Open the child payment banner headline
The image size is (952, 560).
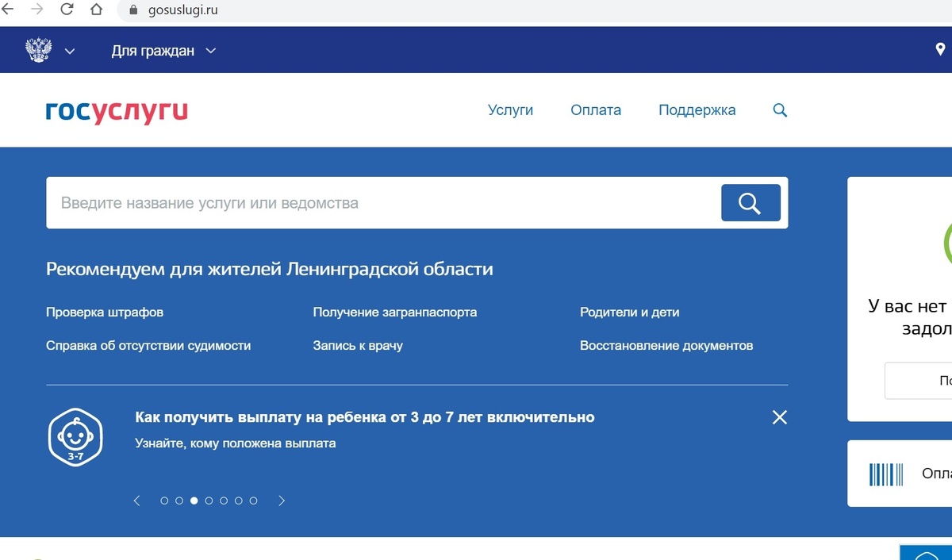click(x=365, y=417)
